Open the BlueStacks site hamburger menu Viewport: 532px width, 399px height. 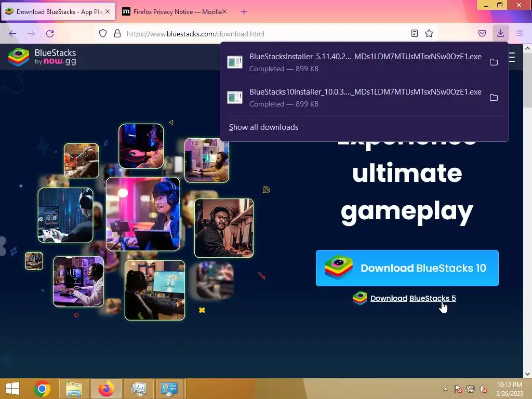click(512, 57)
